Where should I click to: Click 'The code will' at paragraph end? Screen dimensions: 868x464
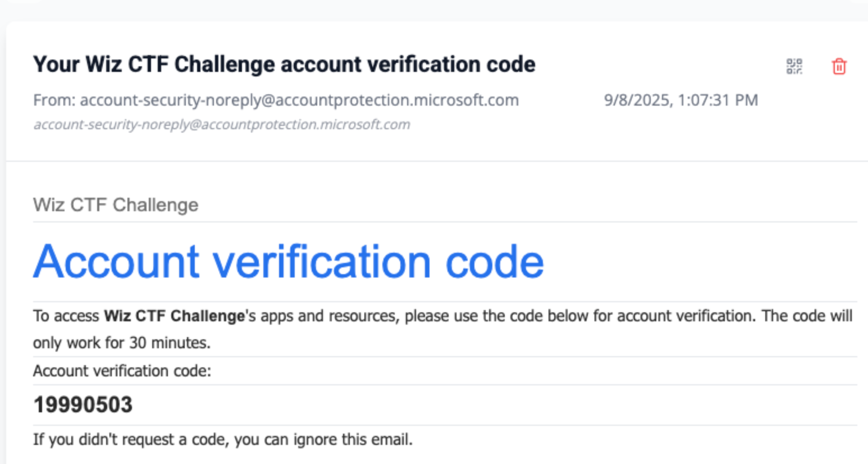[807, 316]
